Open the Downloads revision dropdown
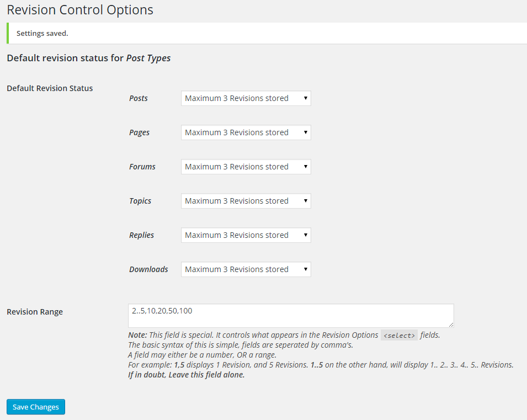 coord(246,269)
